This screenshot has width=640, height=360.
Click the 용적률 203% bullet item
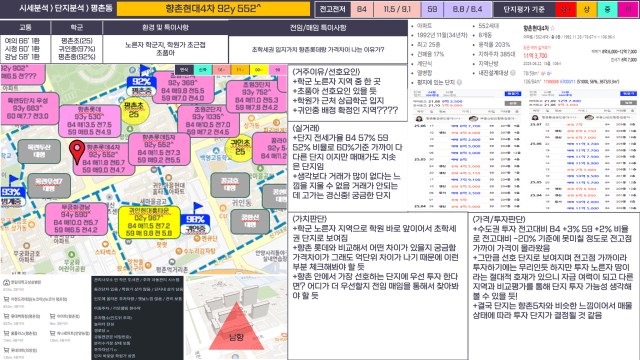point(494,44)
